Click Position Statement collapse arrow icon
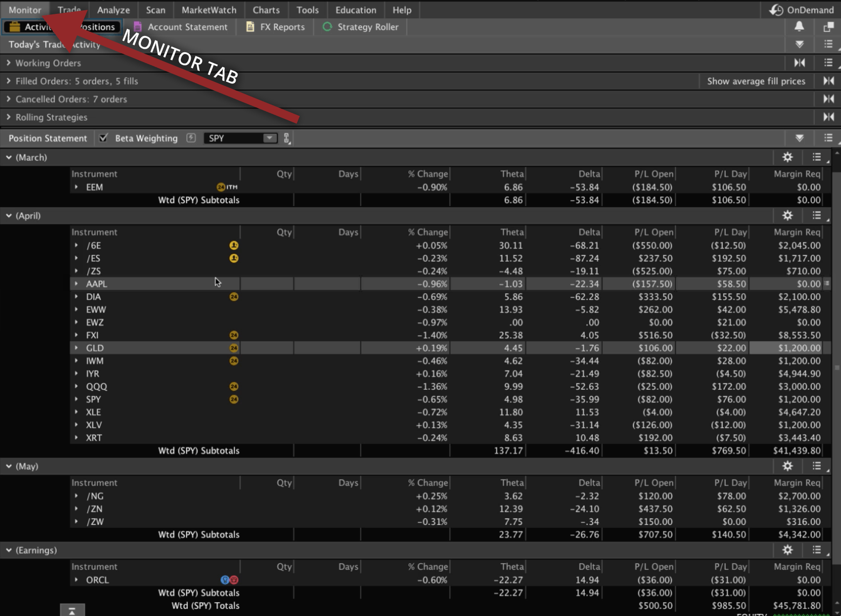Viewport: 841px width, 616px height. click(800, 138)
